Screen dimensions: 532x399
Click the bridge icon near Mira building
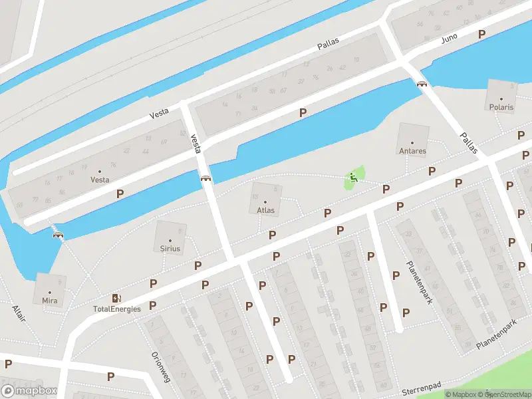(58, 235)
